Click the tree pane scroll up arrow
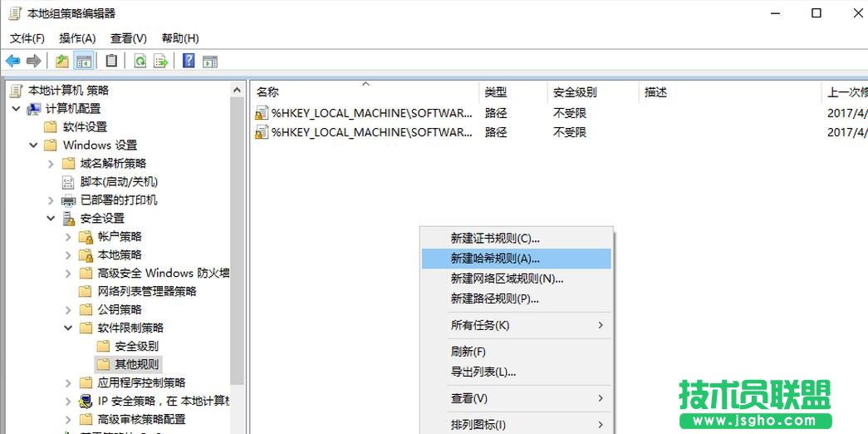 point(237,90)
